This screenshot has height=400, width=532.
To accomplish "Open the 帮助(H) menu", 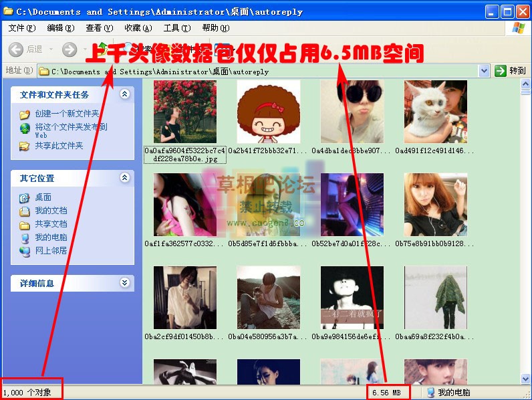I will pyautogui.click(x=216, y=28).
